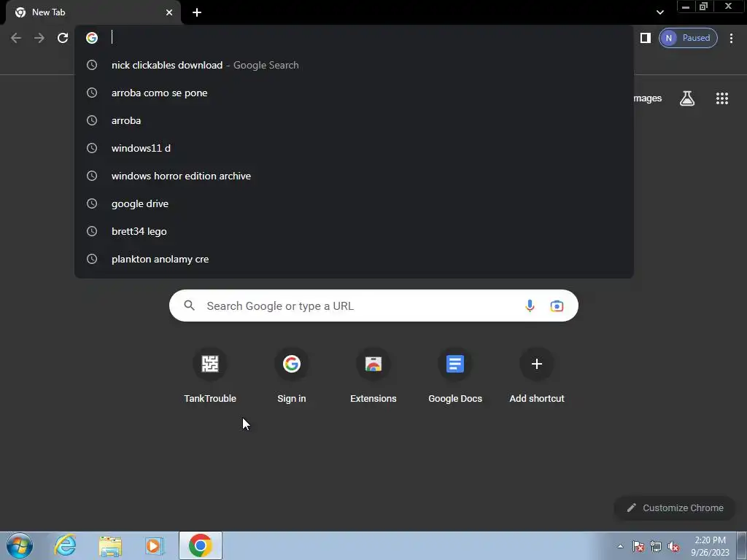Open Windows Explorer from the taskbar

coord(110,545)
